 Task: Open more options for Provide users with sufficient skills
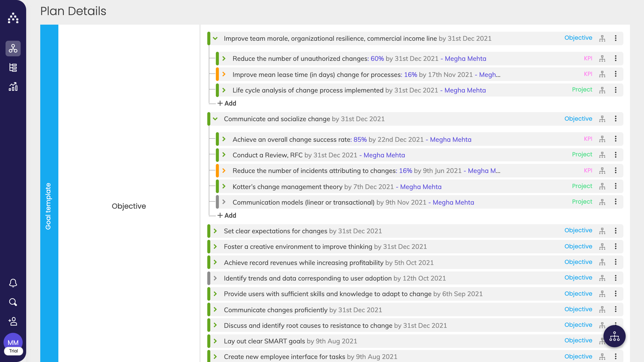[616, 294]
